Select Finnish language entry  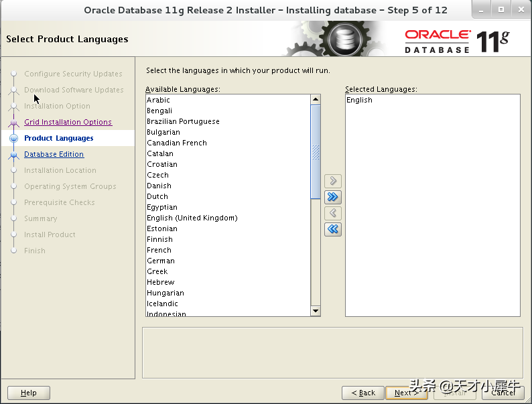pos(228,239)
